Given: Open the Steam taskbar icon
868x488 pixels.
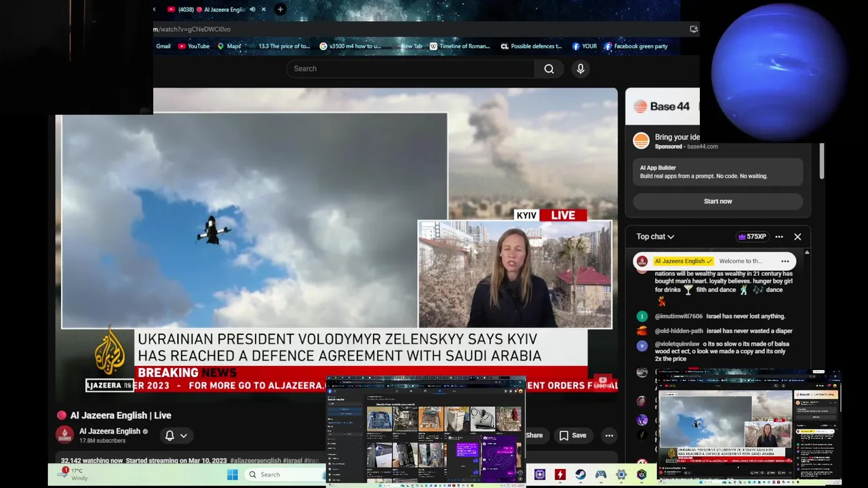Looking at the screenshot, I should click(580, 474).
